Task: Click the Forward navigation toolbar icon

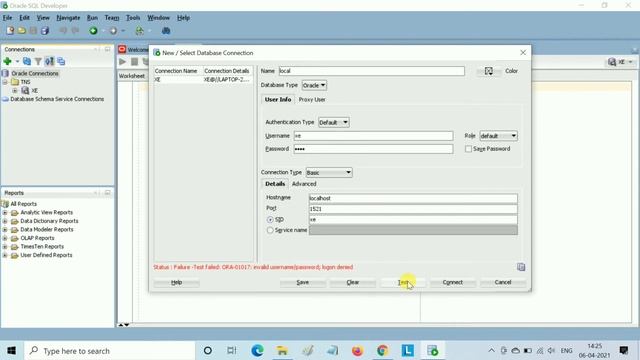Action: (113, 31)
